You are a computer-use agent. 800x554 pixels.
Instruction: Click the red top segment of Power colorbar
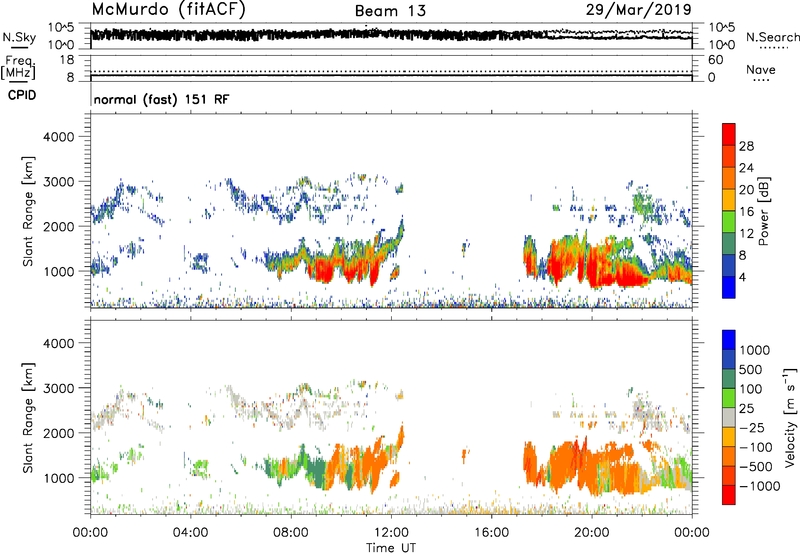click(729, 134)
